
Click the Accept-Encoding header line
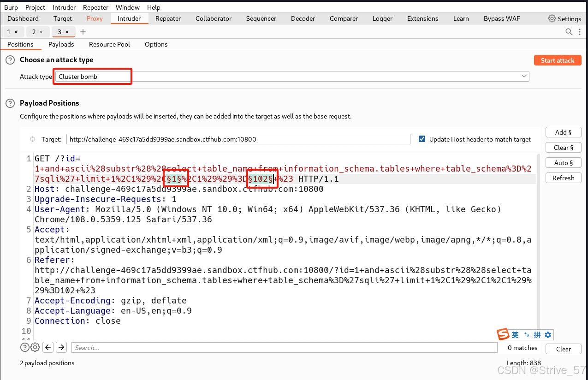tap(111, 301)
